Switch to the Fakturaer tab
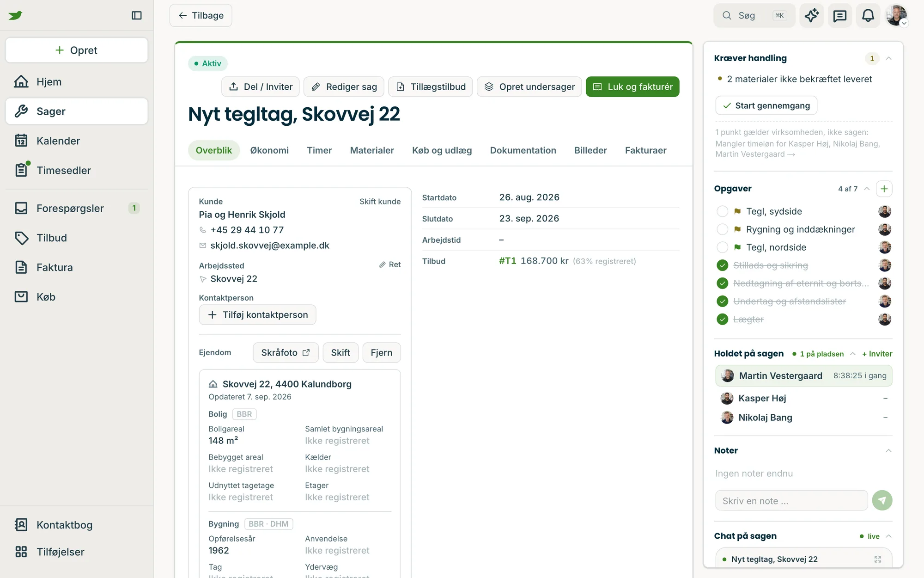This screenshot has height=578, width=924. click(x=645, y=150)
